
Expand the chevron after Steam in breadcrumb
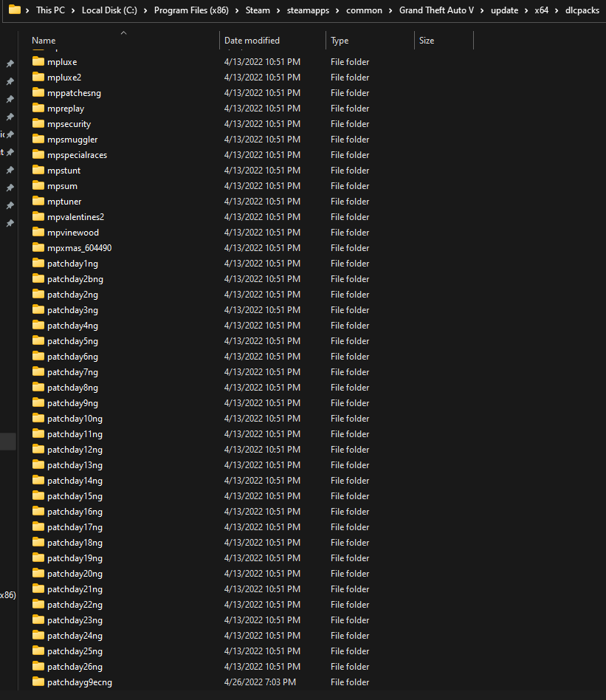[278, 10]
